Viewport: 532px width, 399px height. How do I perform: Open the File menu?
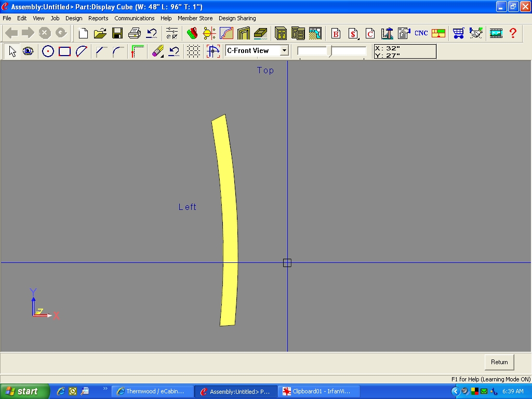click(7, 18)
